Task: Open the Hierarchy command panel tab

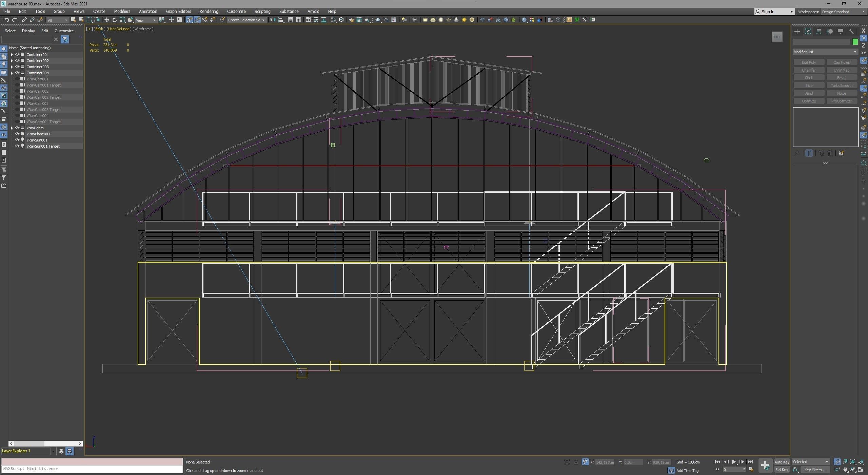Action: pos(819,32)
